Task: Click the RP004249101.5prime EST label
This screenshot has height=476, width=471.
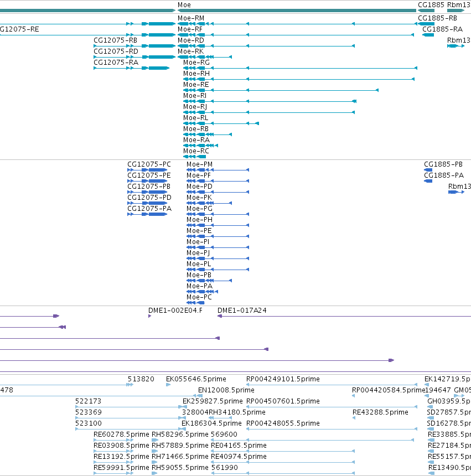Action: [x=283, y=379]
